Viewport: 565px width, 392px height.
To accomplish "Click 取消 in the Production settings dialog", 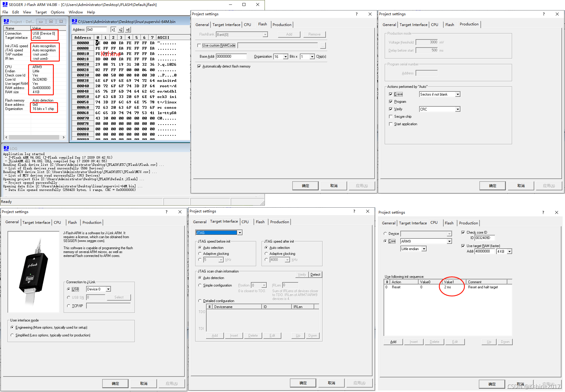I will coord(521,186).
